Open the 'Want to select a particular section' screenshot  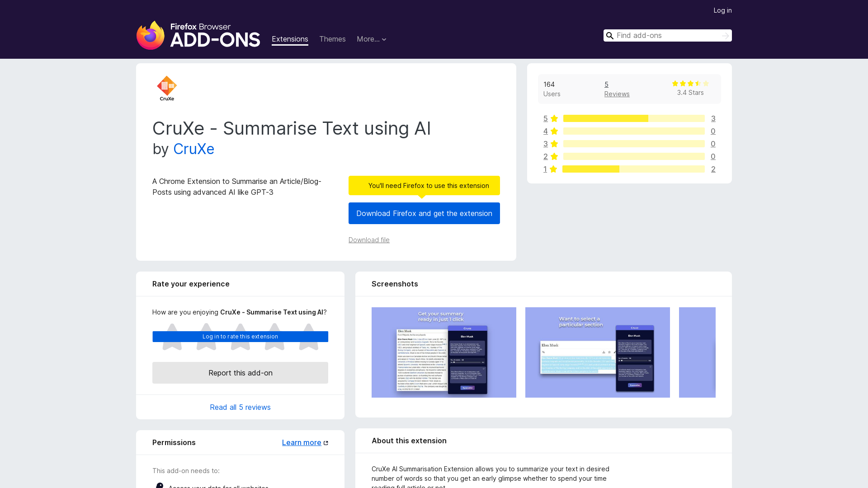(x=598, y=352)
